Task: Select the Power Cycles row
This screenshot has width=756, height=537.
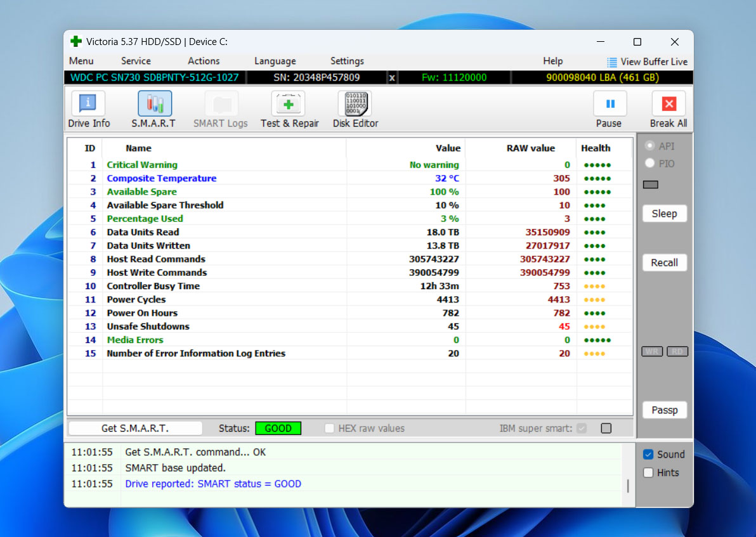Action: 350,300
